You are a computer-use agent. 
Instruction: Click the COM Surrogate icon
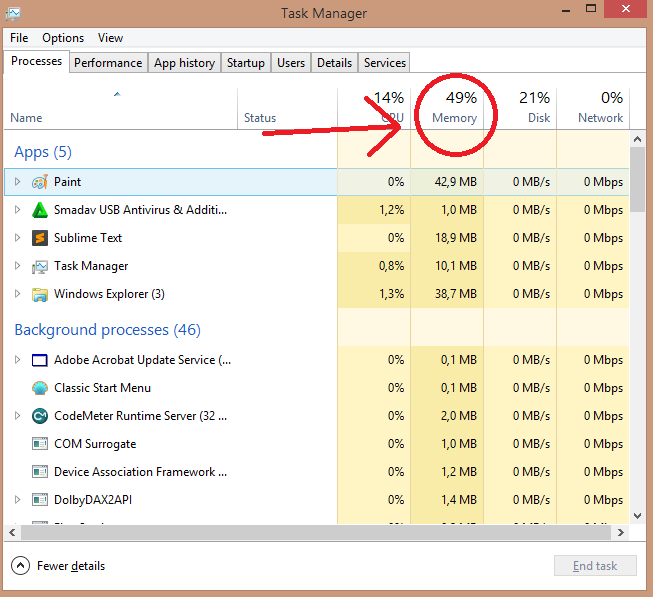(x=40, y=444)
